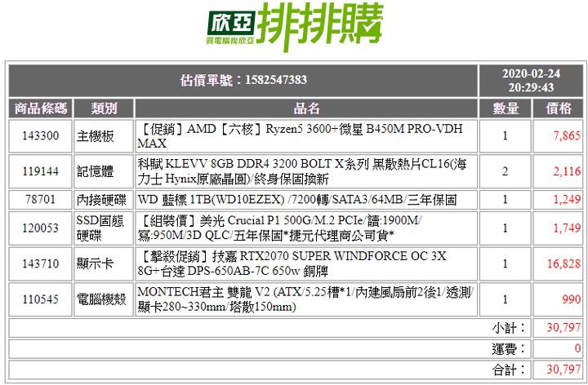Click price 1,749
588x385 pixels.
pos(567,228)
